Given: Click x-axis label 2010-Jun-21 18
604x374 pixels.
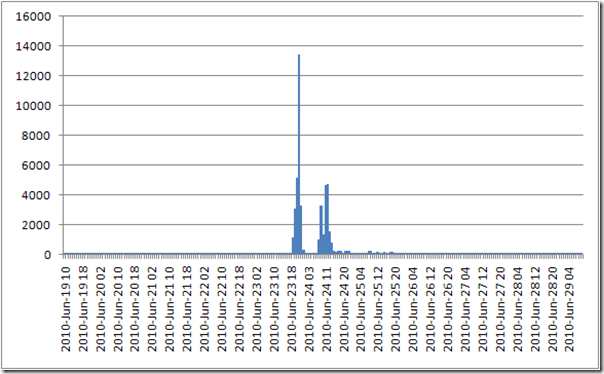Looking at the screenshot, I should 187,309.
